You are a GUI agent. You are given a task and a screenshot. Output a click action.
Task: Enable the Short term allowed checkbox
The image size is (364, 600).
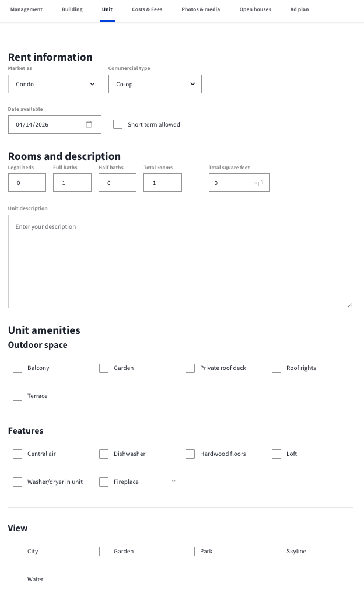click(x=118, y=124)
